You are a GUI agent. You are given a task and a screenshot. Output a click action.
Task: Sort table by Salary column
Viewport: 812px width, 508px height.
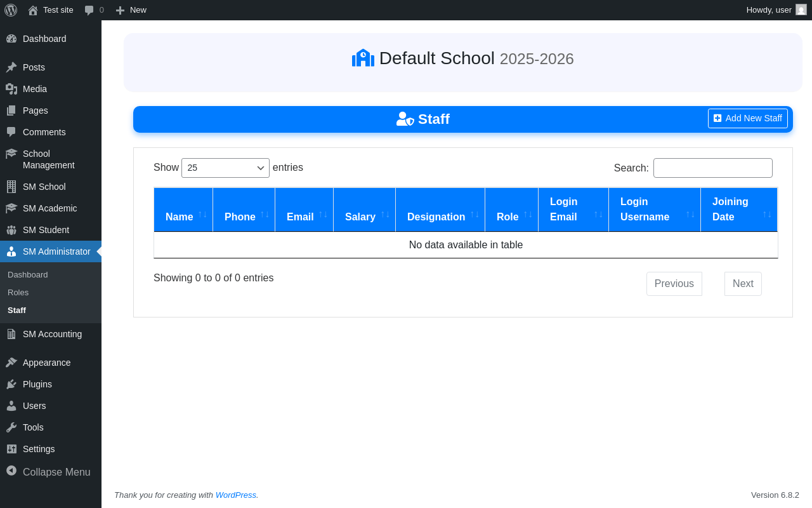(364, 210)
